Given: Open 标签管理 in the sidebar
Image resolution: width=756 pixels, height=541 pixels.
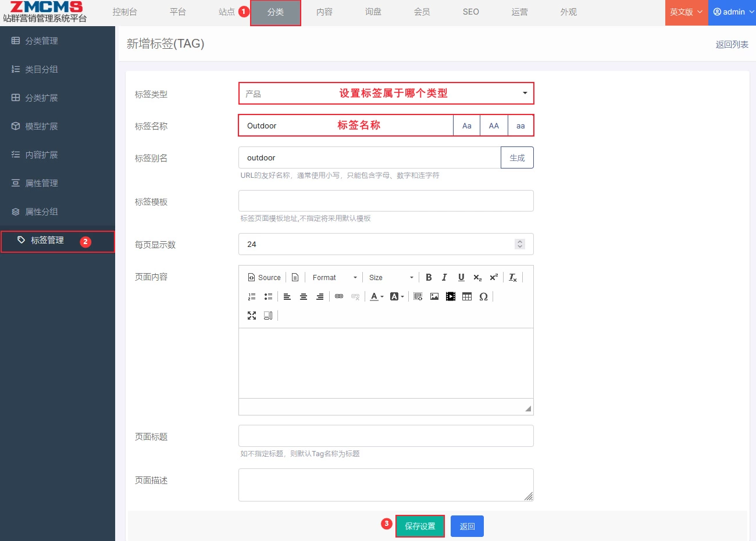Looking at the screenshot, I should (58, 241).
